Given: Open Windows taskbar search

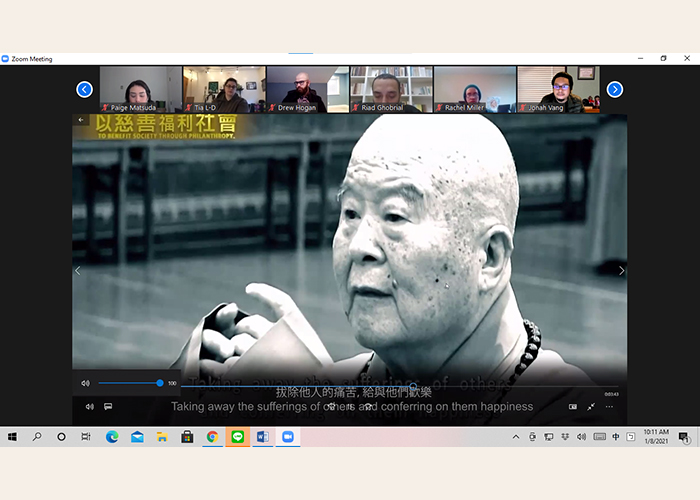Looking at the screenshot, I should tap(37, 437).
